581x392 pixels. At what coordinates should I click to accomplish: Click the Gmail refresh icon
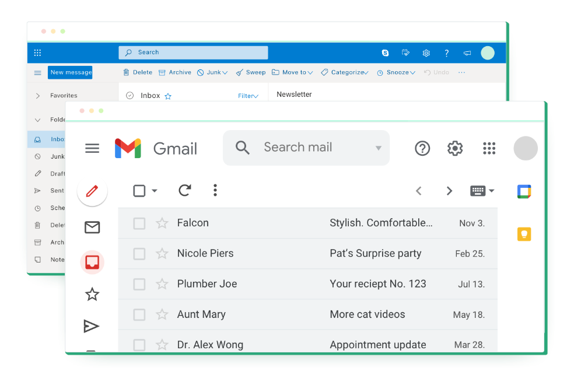(x=185, y=190)
